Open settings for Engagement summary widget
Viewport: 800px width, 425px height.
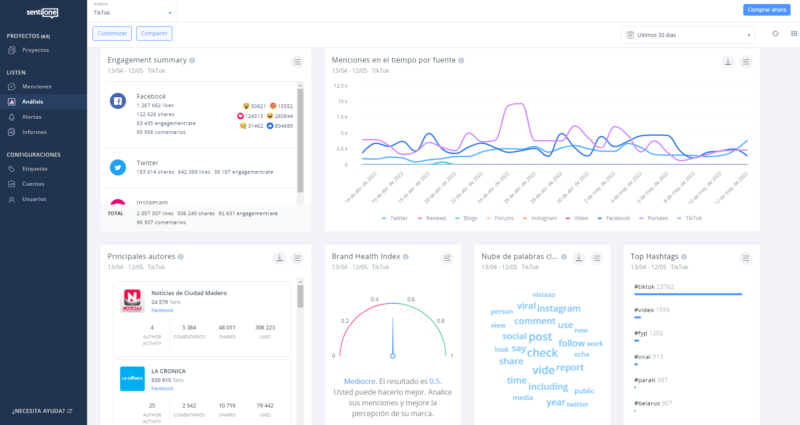[297, 62]
